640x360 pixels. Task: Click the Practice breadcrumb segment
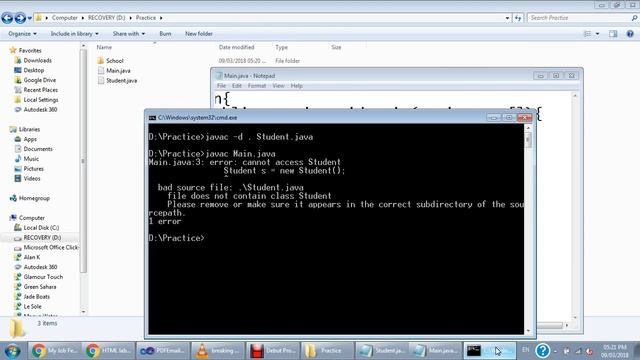click(x=146, y=18)
